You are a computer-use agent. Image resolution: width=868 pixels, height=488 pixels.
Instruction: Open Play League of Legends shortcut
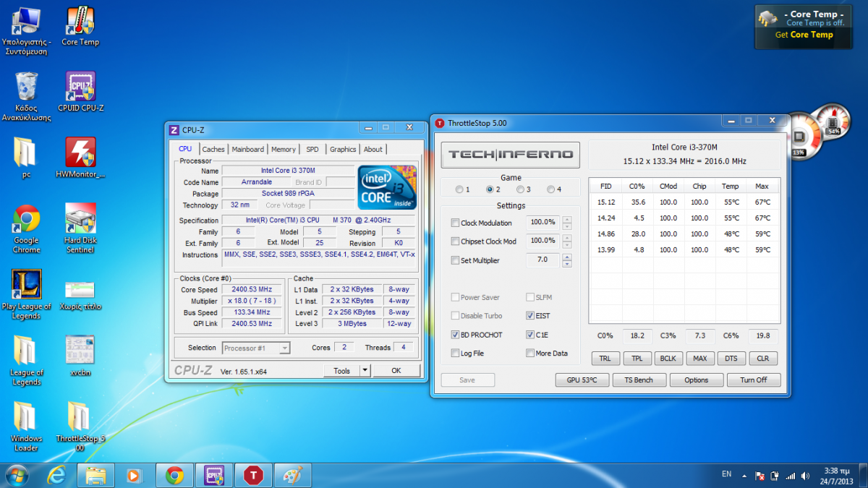(x=26, y=295)
